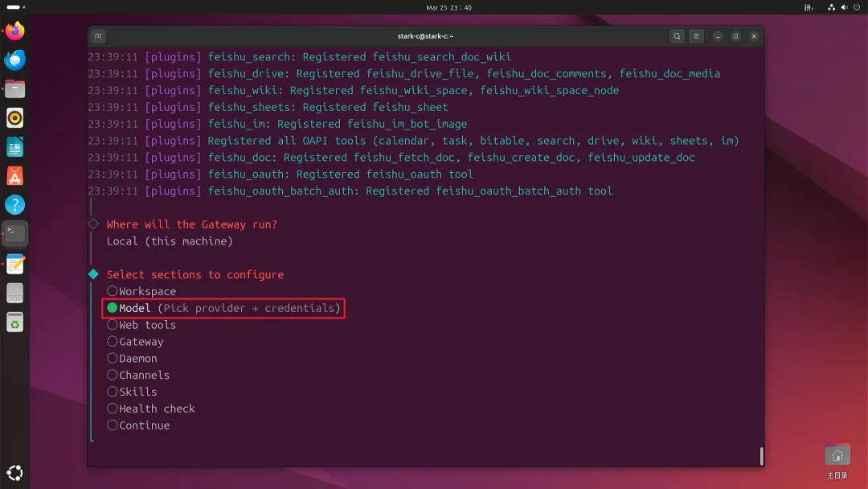Open the terminal hamburger menu
This screenshot has height=489, width=868.
tap(696, 36)
